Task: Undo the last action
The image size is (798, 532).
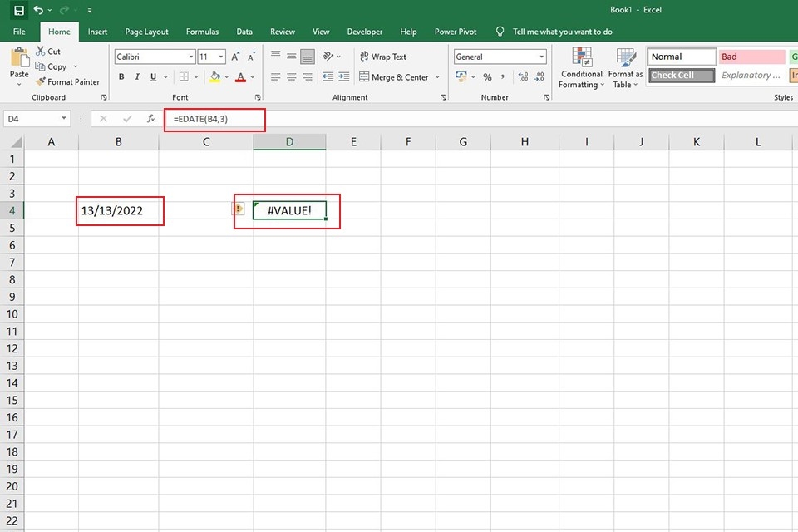Action: [x=39, y=10]
